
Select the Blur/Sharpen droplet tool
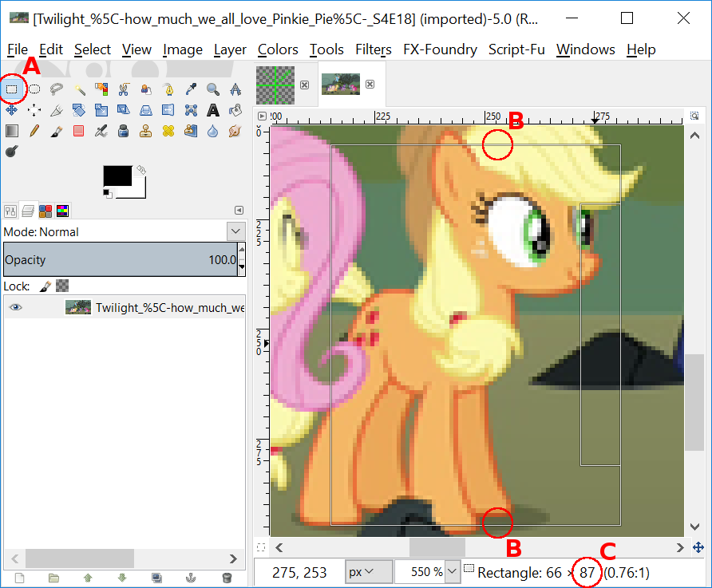coord(213,131)
